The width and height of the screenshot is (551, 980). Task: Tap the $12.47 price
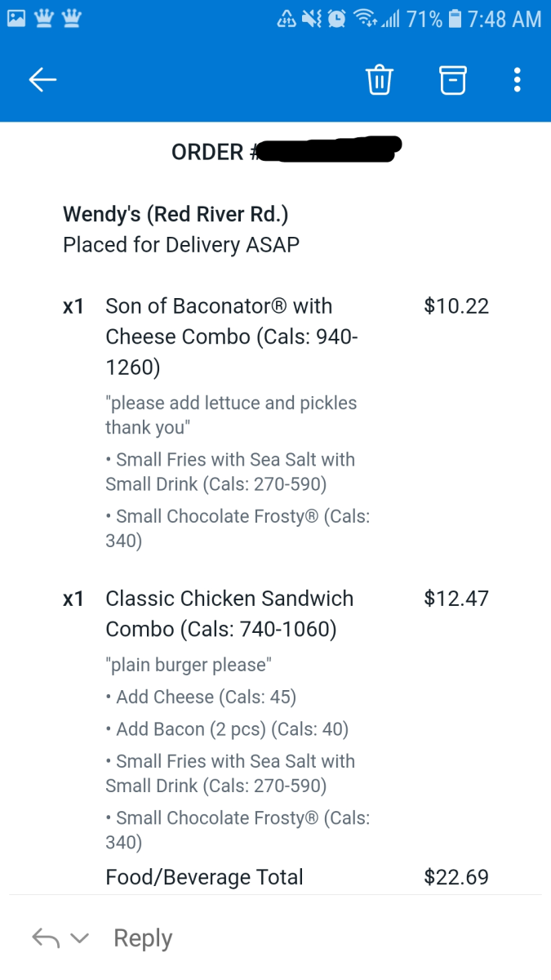click(x=456, y=599)
